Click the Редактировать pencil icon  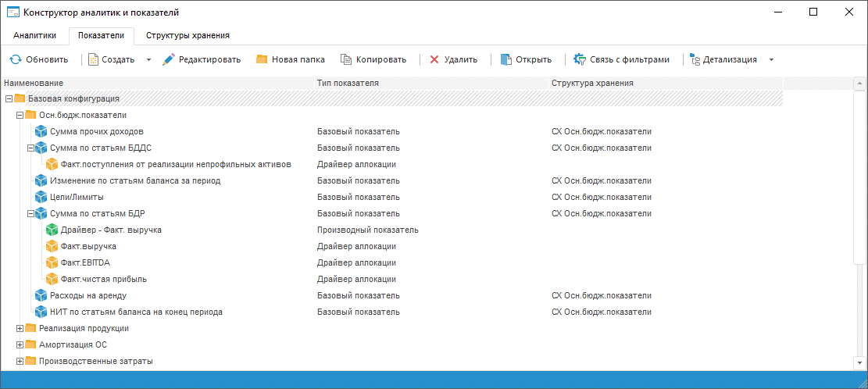point(169,59)
